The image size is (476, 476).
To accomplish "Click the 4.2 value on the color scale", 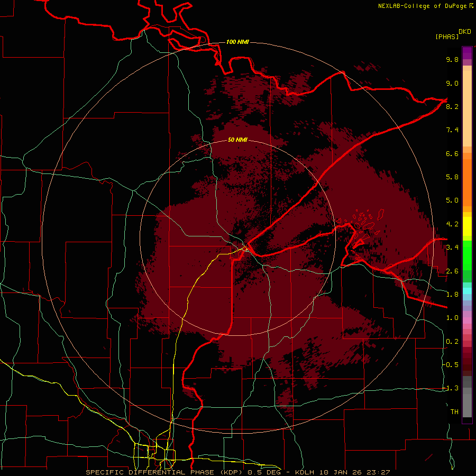I will 452,224.
